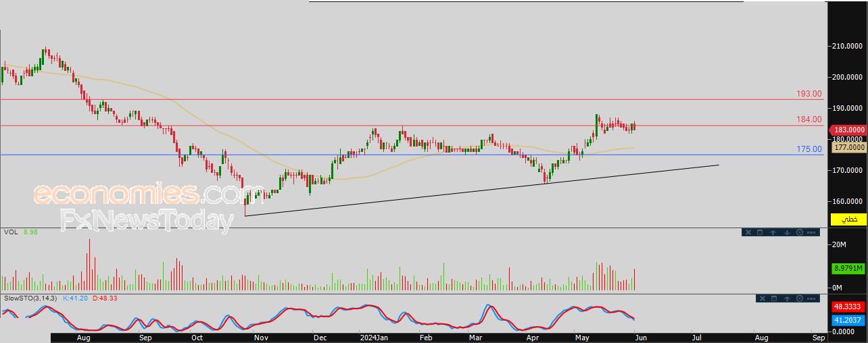Maximize the SlowSTO panel
Screen dimensions: 868x343
click(x=774, y=298)
